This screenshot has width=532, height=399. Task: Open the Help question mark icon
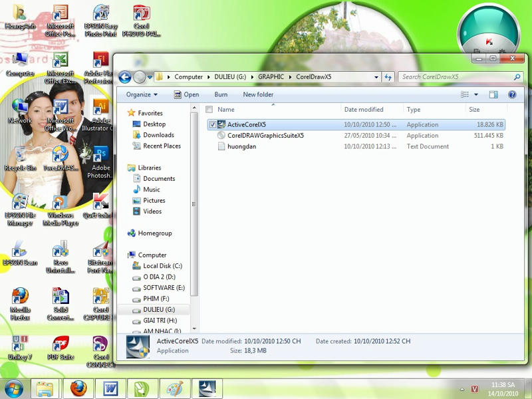[512, 95]
